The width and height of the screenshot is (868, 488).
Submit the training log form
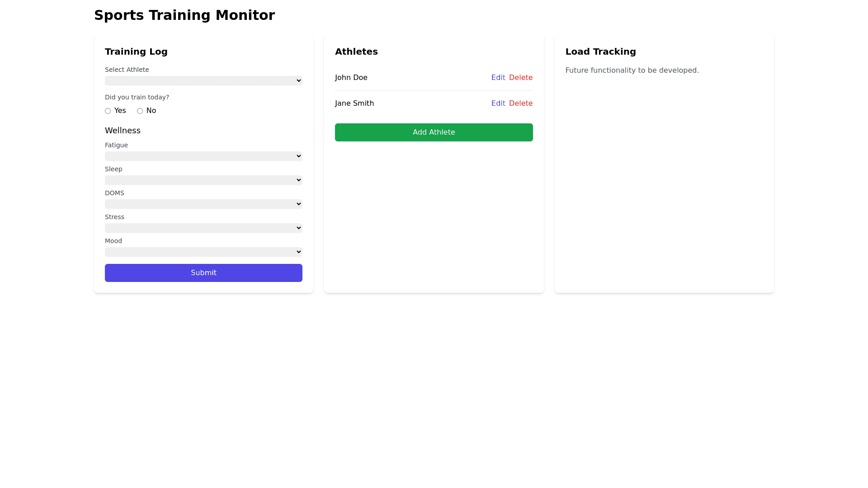[x=203, y=273]
